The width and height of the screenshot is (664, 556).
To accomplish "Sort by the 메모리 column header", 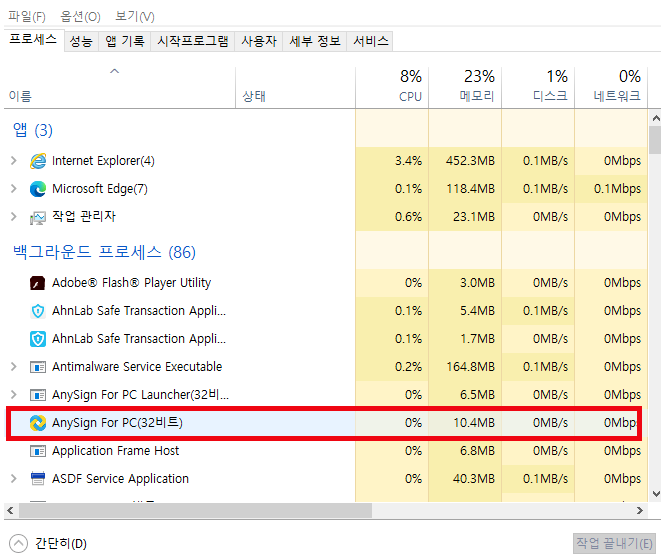I will coord(465,87).
